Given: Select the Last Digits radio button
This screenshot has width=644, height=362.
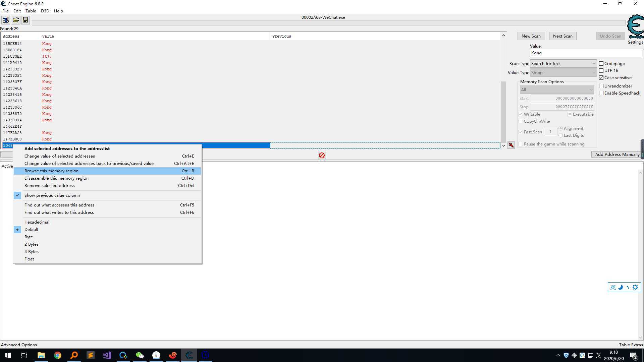Looking at the screenshot, I should click(x=560, y=135).
